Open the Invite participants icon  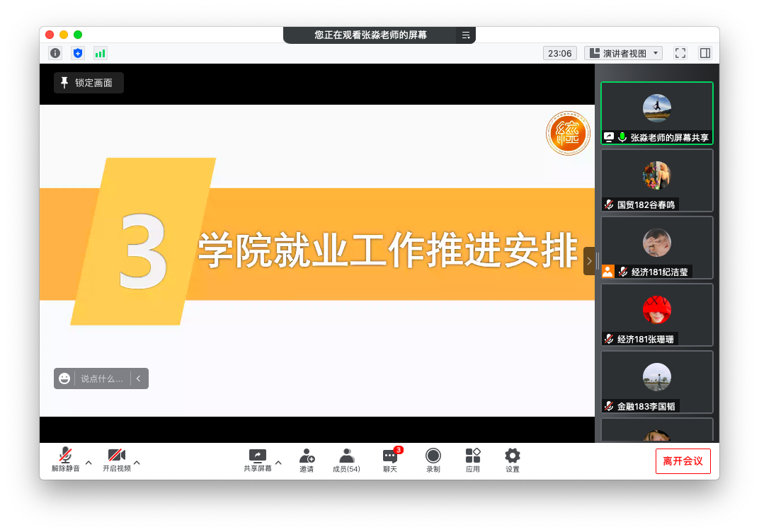coord(307,460)
